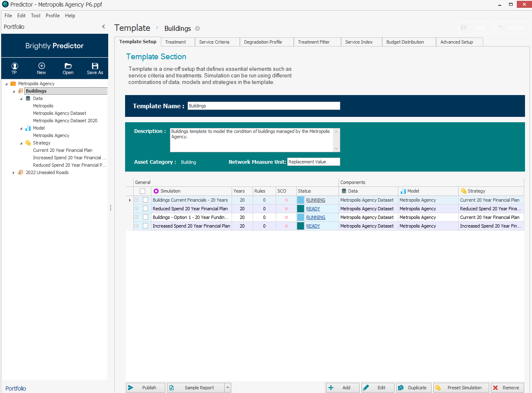The width and height of the screenshot is (532, 393).
Task: Open the Tool menu
Action: click(x=36, y=16)
